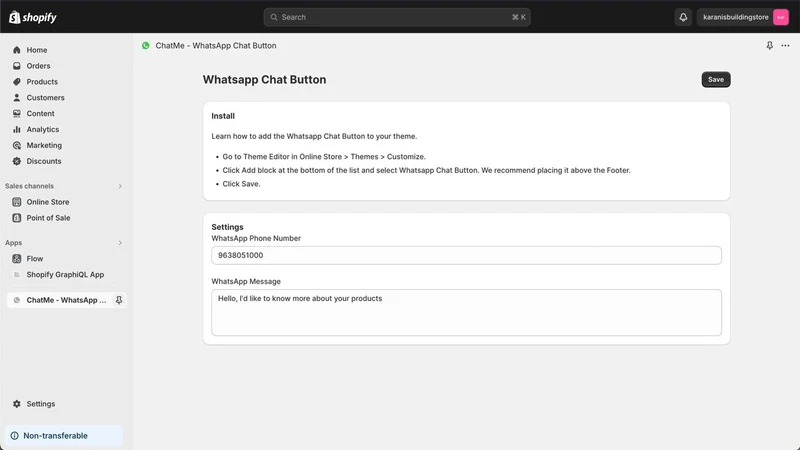Click the green WhatsApp icon in header

point(146,45)
